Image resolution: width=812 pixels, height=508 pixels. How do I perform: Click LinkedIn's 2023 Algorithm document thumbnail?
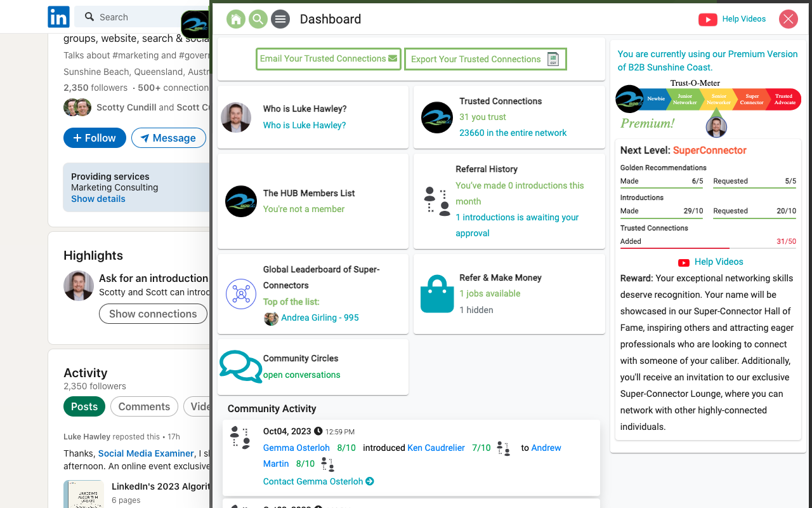tap(84, 494)
